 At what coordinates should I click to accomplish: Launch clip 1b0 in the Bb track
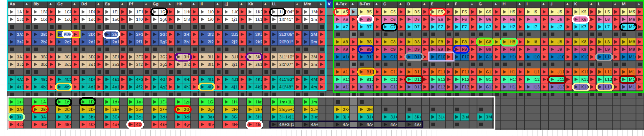(36, 19)
